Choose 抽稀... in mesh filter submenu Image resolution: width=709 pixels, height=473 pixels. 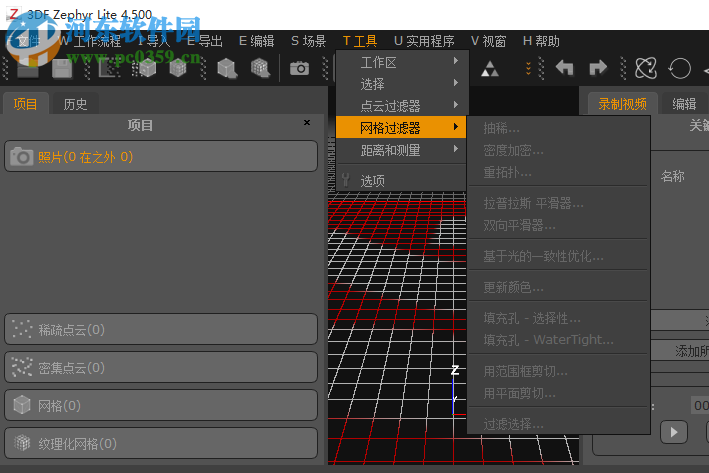[558, 128]
